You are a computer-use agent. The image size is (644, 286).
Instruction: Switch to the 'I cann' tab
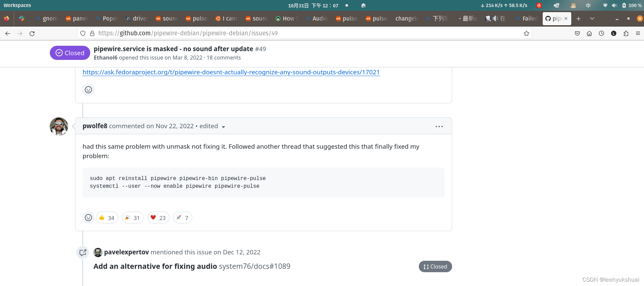click(x=227, y=19)
